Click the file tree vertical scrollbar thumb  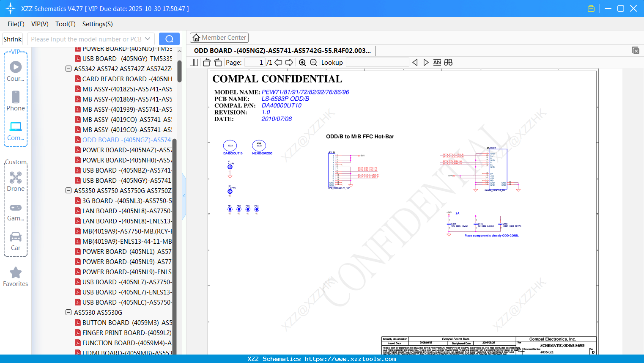[179, 71]
